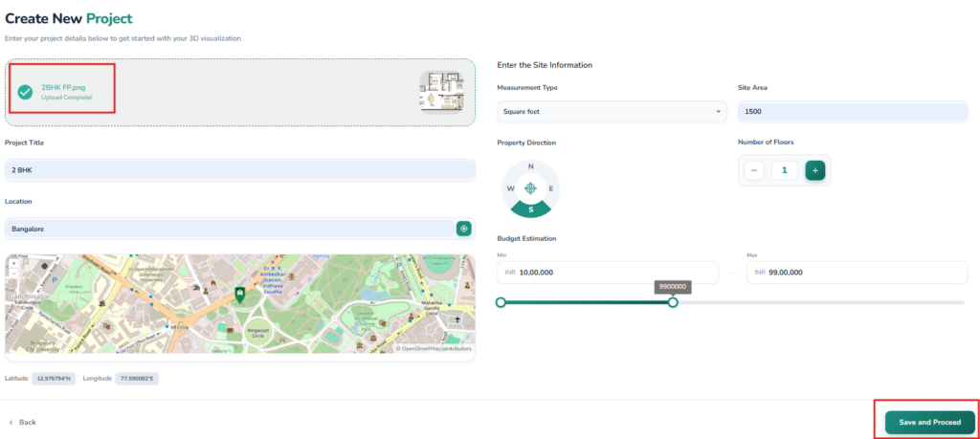Decrease number of floors with minus
Screen dimensions: 980x439
(754, 170)
